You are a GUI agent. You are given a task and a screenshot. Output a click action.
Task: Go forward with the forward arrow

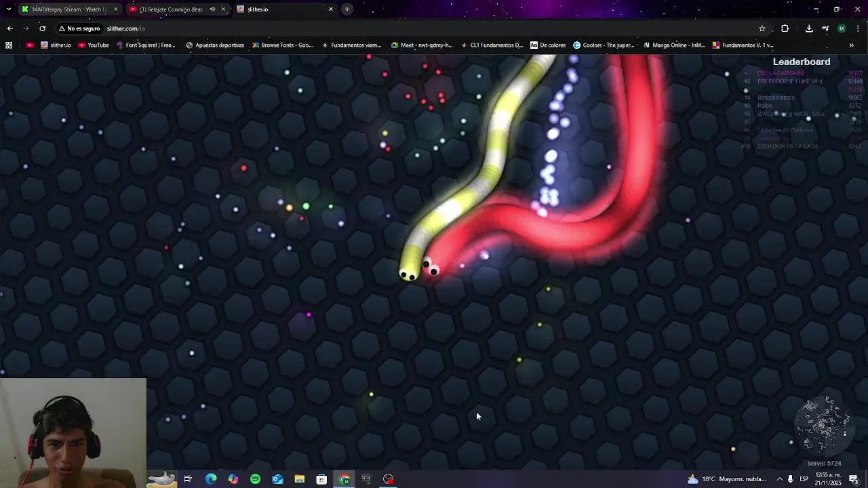point(26,28)
